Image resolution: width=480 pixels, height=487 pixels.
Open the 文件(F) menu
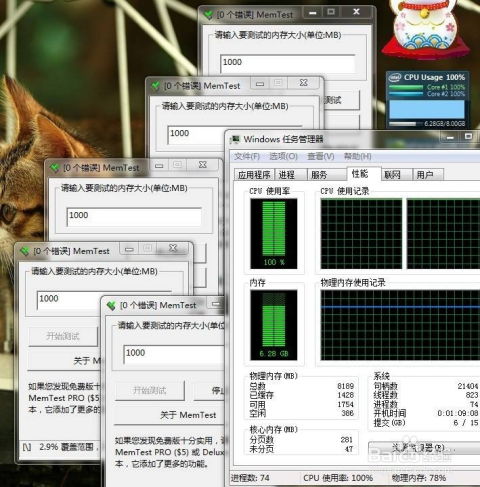click(247, 156)
